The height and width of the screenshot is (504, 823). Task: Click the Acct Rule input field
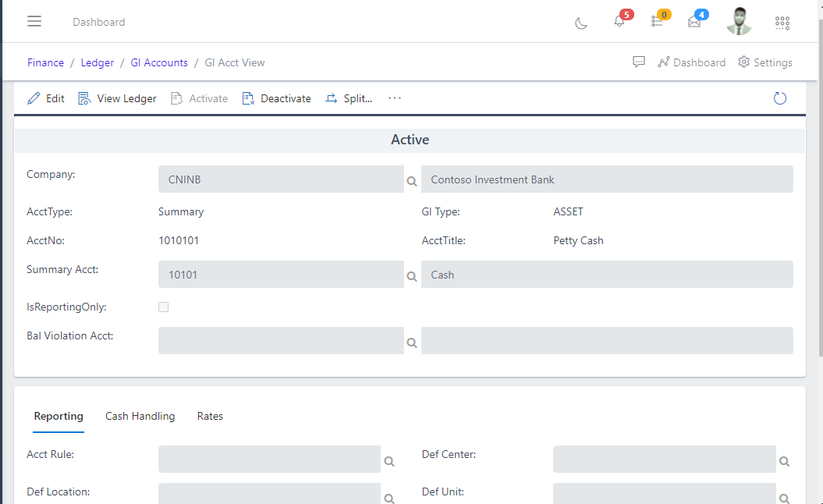[269, 459]
